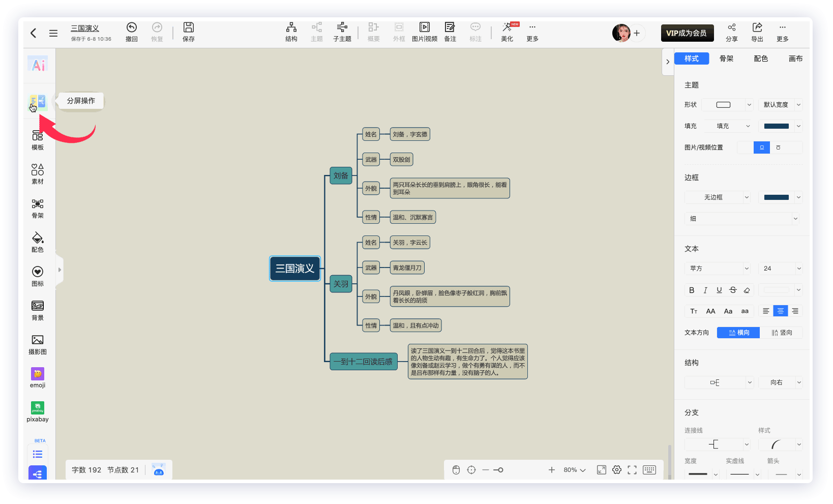The width and height of the screenshot is (833, 504).
Task: Open the 结构 structure tool
Action: pyautogui.click(x=291, y=27)
